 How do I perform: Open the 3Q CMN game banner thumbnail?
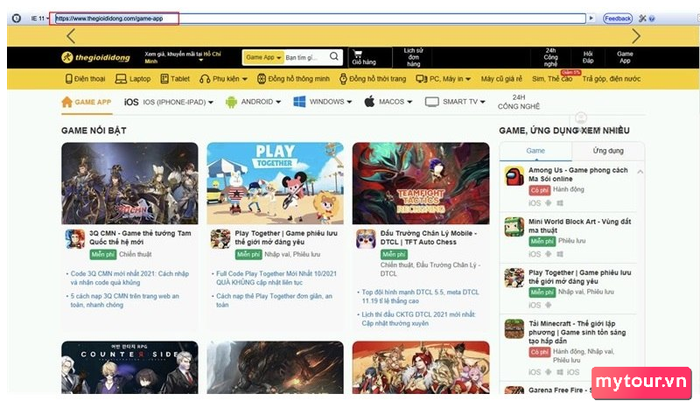click(x=129, y=183)
